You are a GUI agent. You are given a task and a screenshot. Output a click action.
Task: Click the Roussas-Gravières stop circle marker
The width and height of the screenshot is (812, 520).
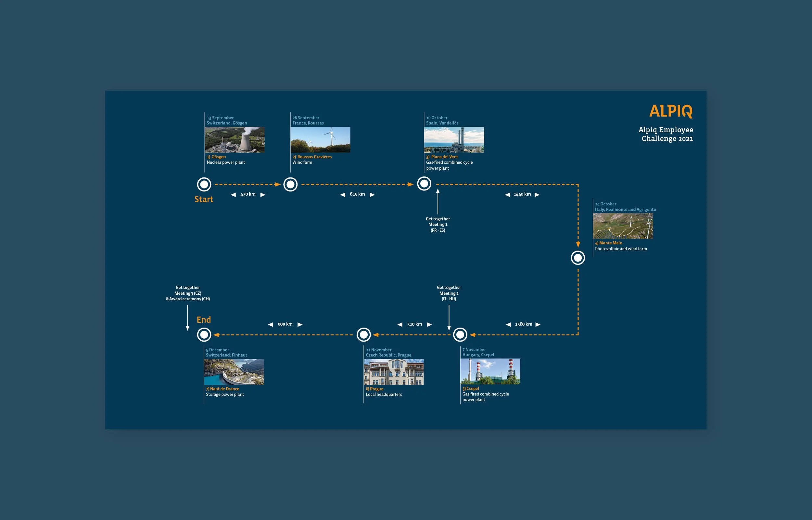click(x=290, y=184)
